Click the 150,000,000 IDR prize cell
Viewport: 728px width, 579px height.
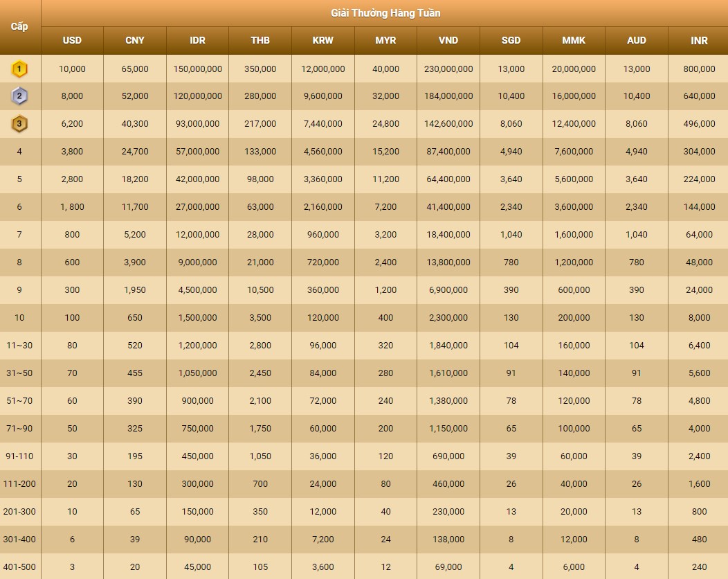pos(197,69)
